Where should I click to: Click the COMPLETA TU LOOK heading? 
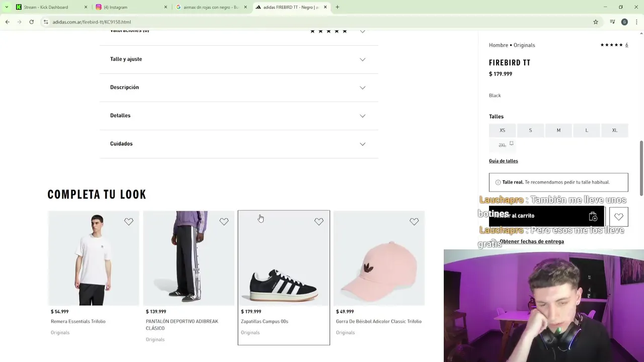click(97, 194)
